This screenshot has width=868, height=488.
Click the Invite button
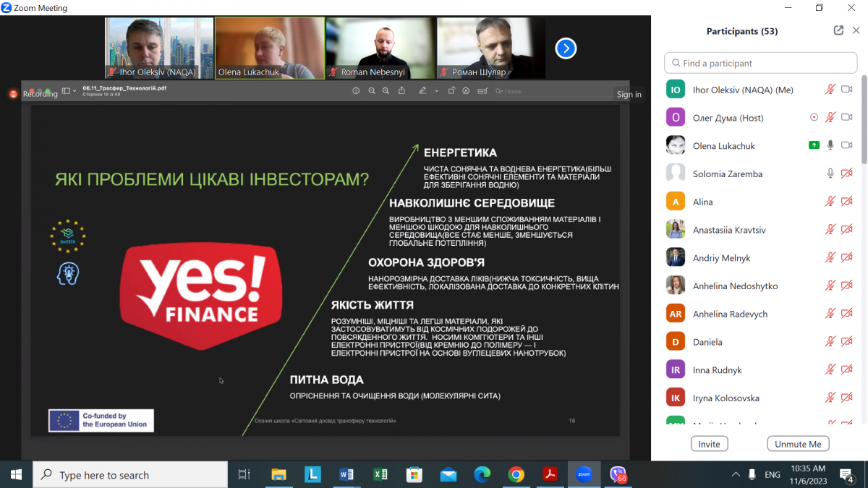pyautogui.click(x=709, y=444)
